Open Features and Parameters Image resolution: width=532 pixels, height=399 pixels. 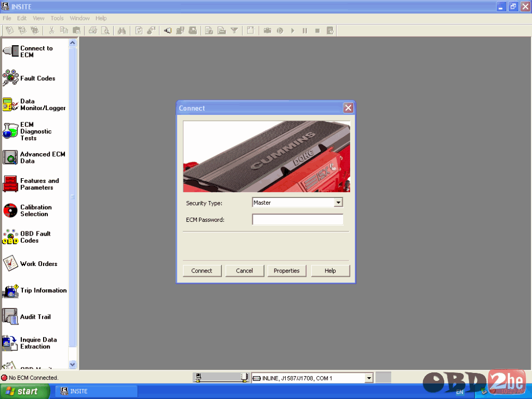pos(31,184)
